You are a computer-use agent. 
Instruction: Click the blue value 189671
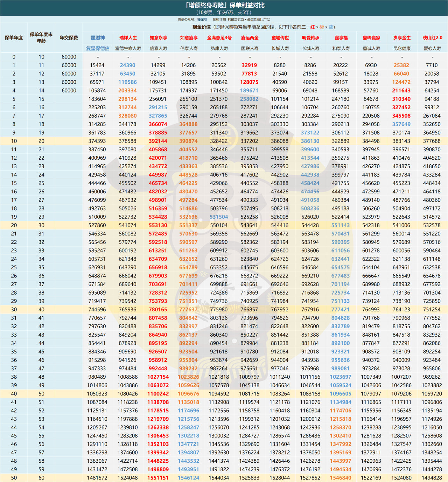pyautogui.click(x=249, y=90)
